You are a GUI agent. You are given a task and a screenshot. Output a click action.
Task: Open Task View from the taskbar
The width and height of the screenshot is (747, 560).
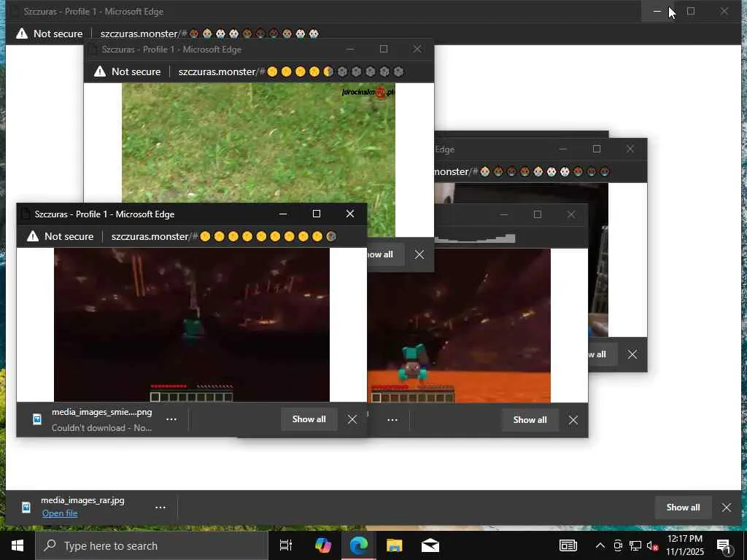(x=286, y=545)
